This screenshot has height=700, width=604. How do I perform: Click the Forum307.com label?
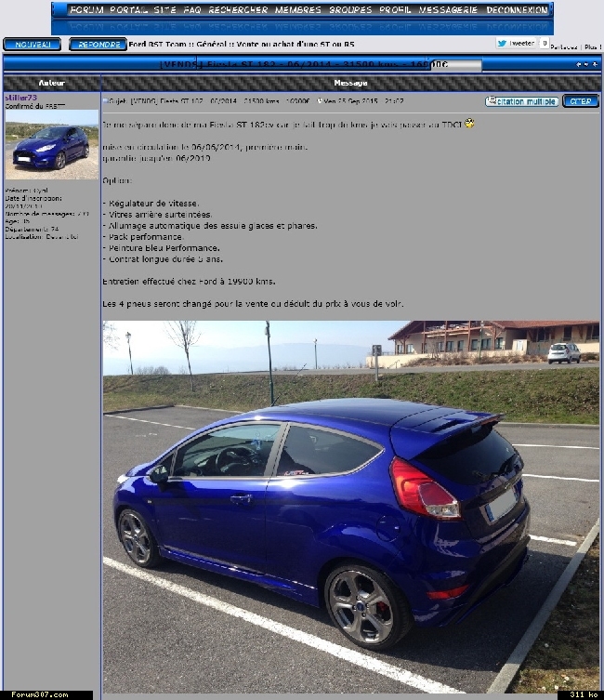(x=40, y=694)
